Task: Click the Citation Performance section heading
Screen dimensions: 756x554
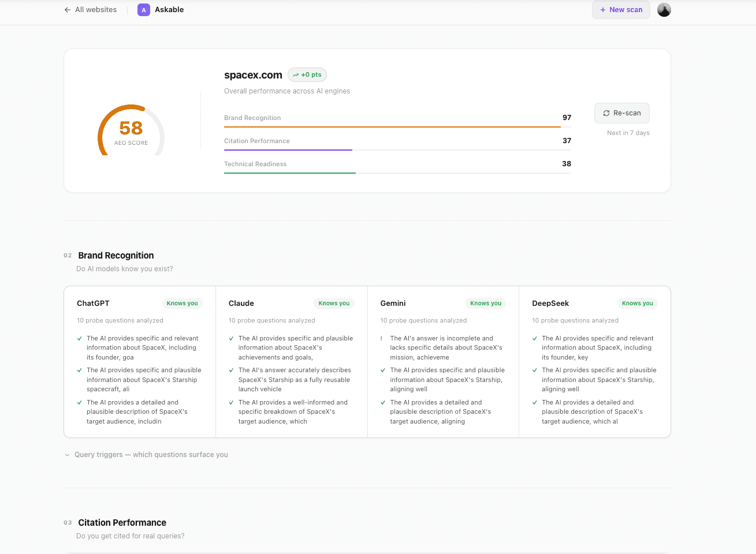Action: 122,523
